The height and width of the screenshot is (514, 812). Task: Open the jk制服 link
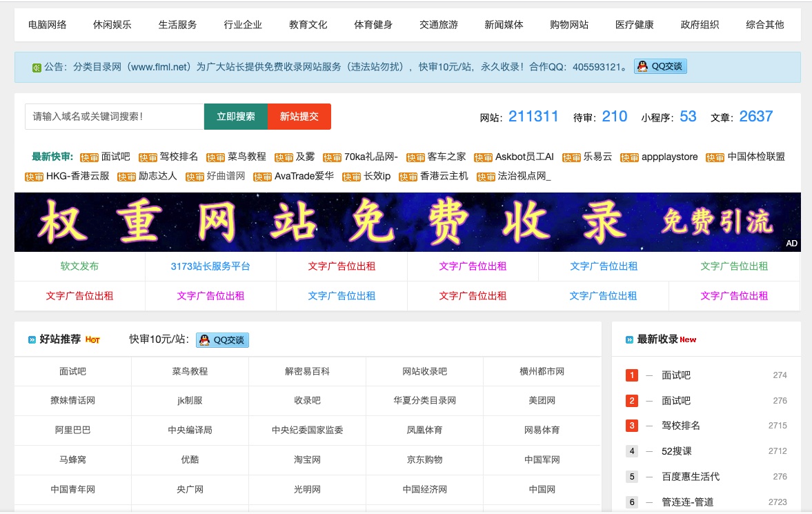click(x=190, y=401)
